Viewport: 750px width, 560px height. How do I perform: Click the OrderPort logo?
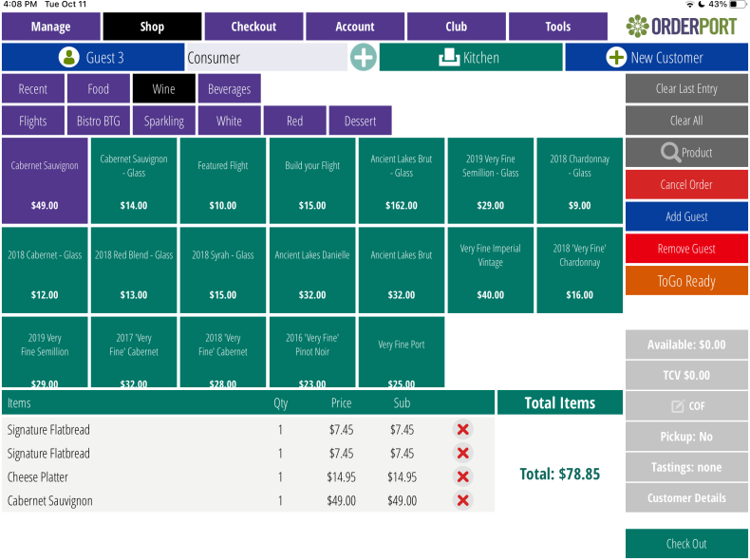click(x=681, y=26)
